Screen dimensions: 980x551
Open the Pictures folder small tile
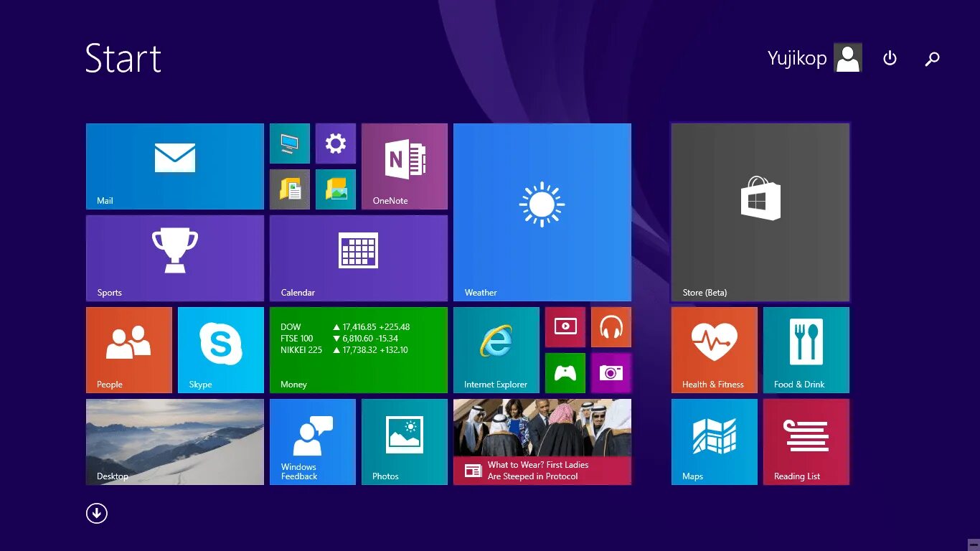click(336, 189)
